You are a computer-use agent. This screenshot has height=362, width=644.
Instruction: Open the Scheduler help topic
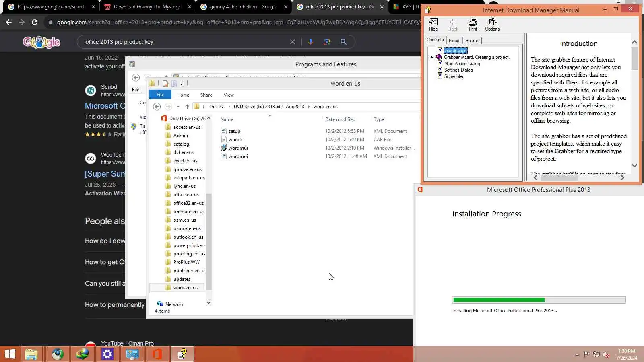tap(454, 76)
